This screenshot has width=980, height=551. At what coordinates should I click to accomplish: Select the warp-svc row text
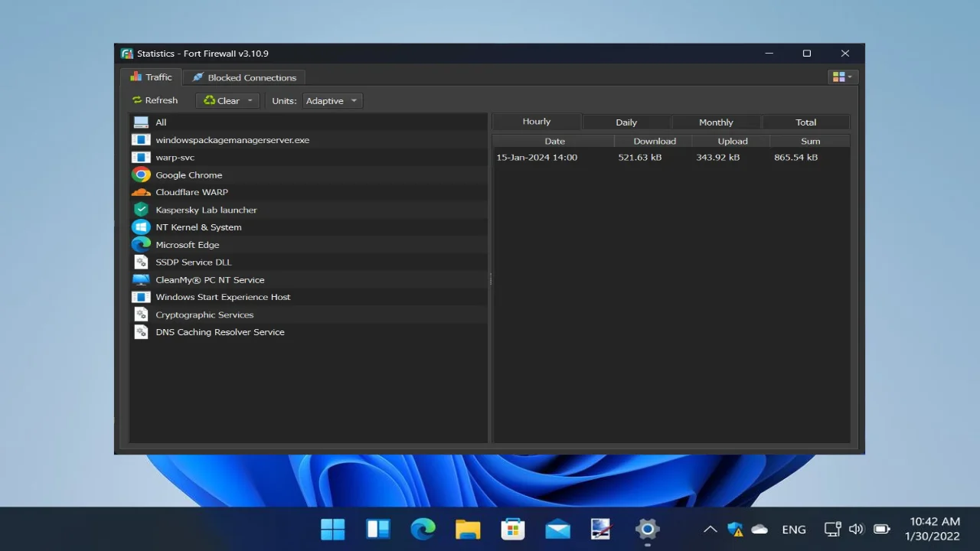pos(175,158)
